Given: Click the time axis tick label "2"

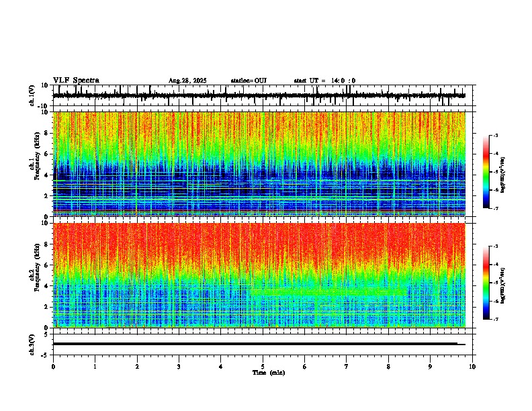Looking at the screenshot, I should pos(137,367).
